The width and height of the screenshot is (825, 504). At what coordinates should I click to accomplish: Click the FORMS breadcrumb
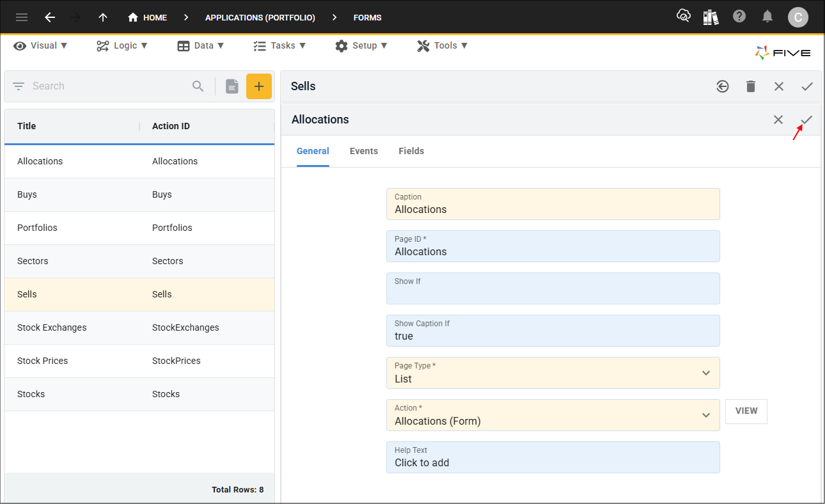coord(368,17)
